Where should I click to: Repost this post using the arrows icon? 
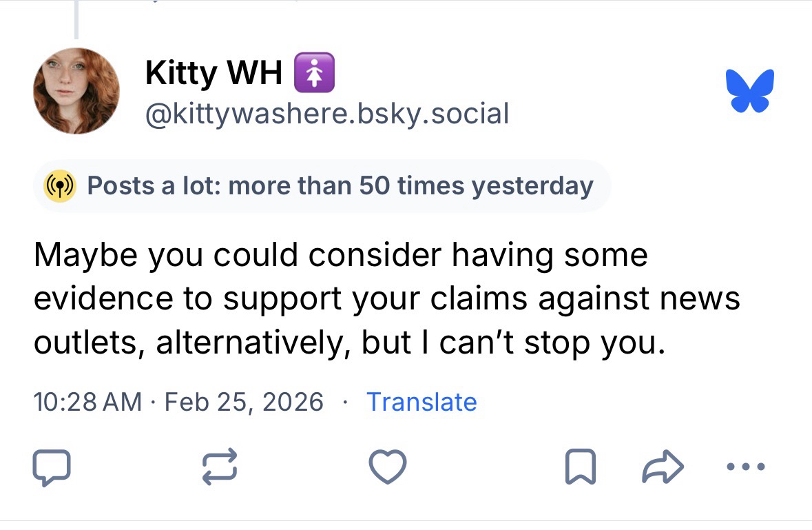point(220,467)
